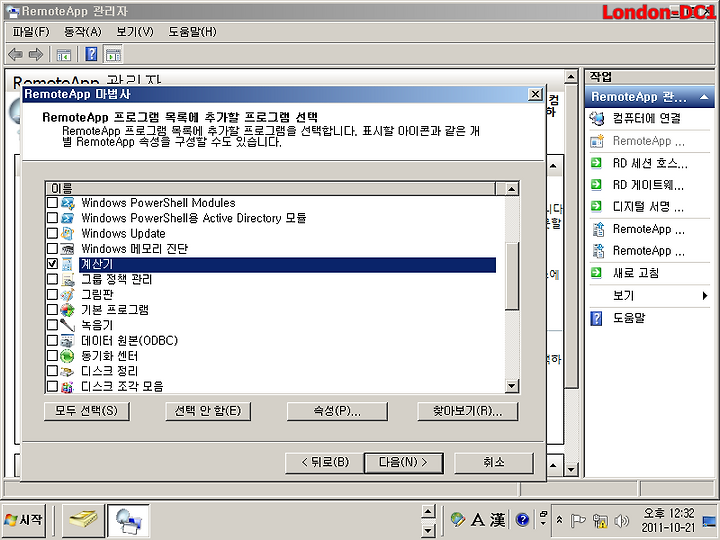Click the clock showing 오후 12:32

pyautogui.click(x=668, y=520)
